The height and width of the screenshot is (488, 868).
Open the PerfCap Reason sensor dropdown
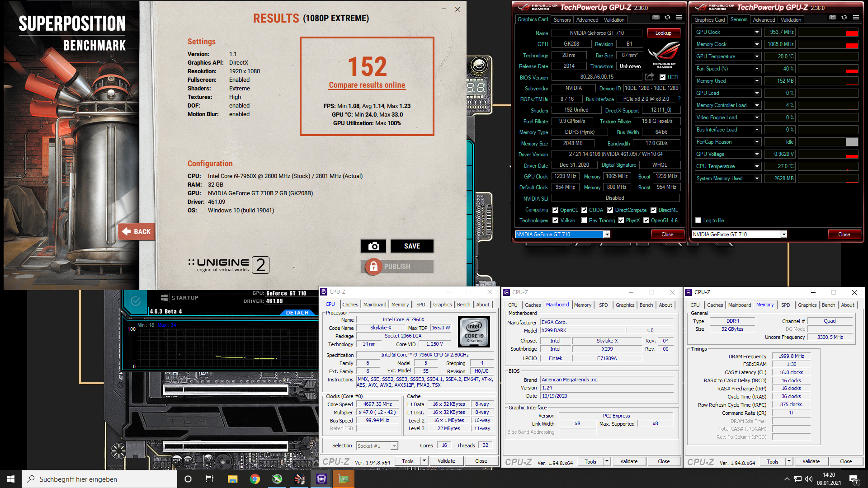[x=757, y=142]
